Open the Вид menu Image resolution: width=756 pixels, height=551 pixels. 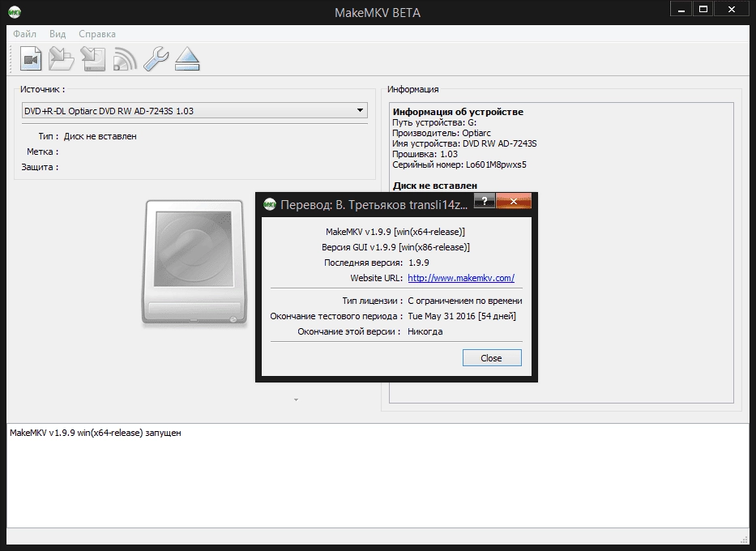pos(58,34)
